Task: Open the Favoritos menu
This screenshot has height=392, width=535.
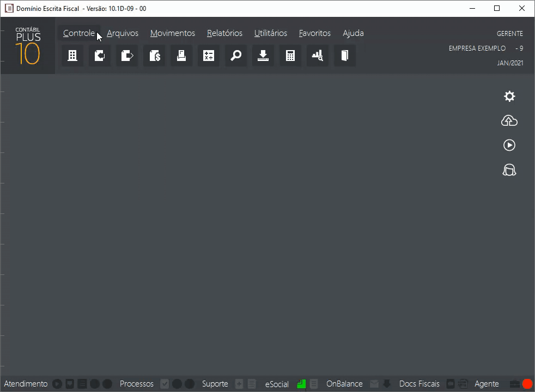Action: (x=314, y=33)
